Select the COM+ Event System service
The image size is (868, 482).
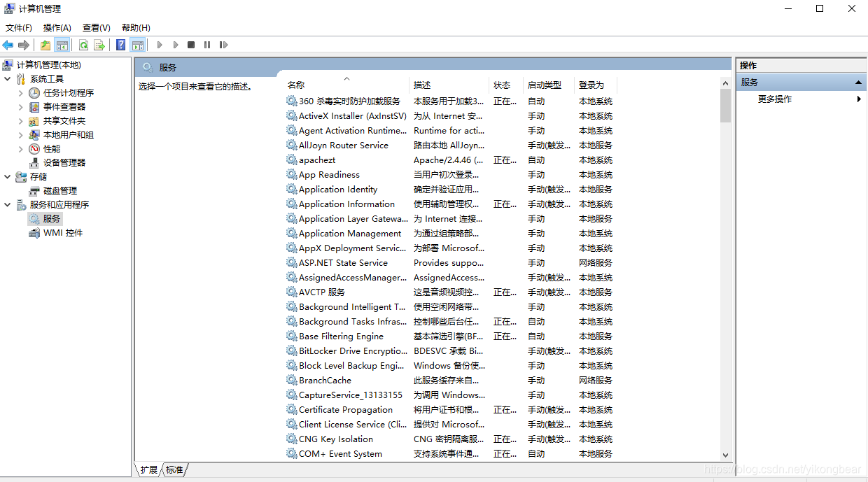click(x=340, y=454)
